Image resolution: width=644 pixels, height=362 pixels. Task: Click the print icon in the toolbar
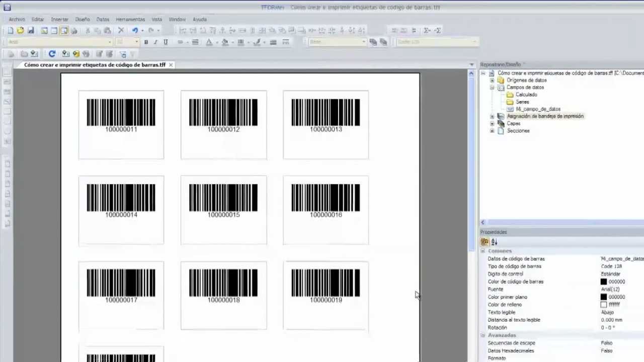[x=74, y=31]
